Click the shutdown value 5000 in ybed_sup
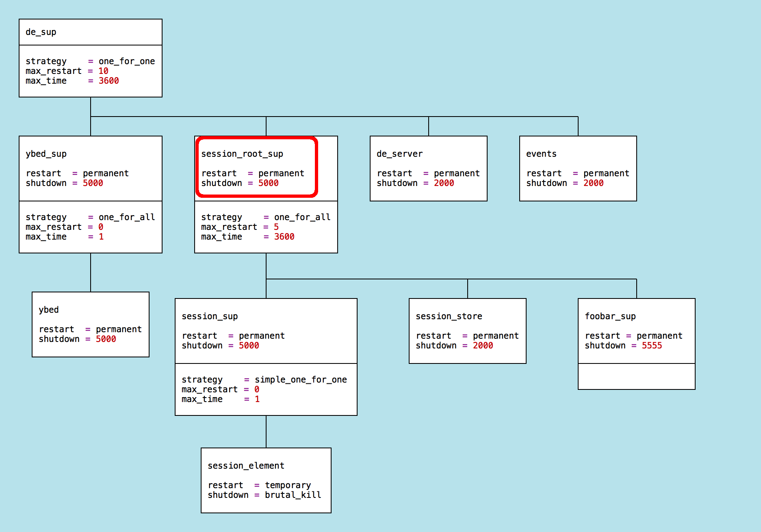The width and height of the screenshot is (761, 532). pos(93,183)
